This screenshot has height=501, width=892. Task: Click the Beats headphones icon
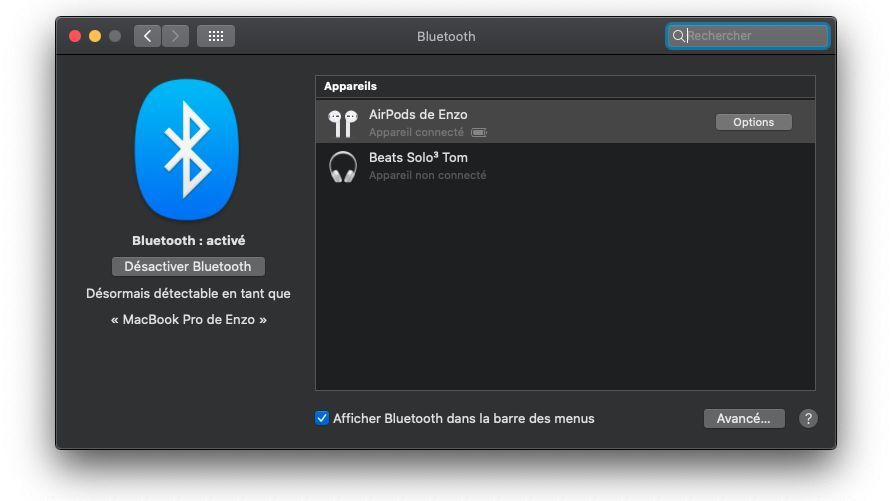343,166
